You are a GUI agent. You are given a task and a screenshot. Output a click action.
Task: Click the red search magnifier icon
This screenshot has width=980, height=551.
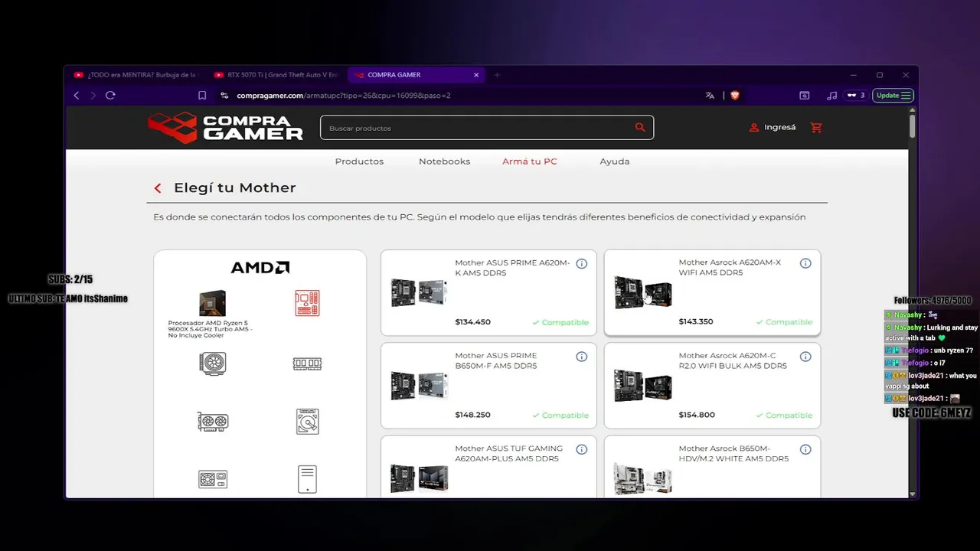pyautogui.click(x=640, y=128)
